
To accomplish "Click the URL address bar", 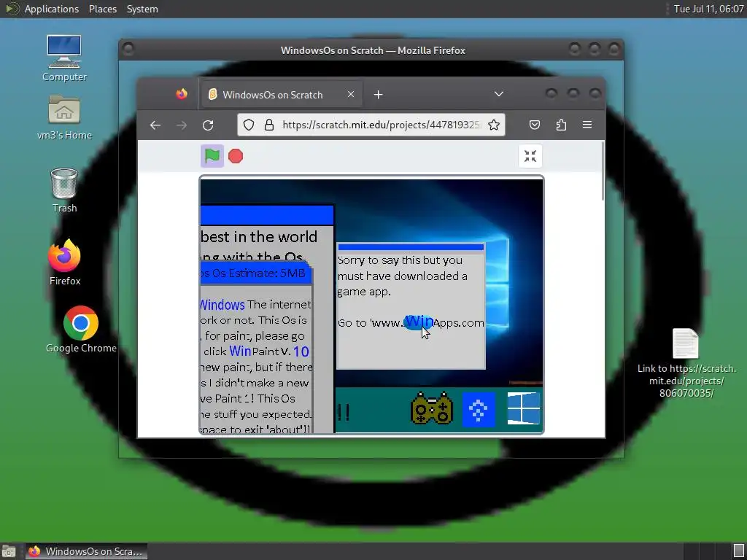I will click(371, 125).
